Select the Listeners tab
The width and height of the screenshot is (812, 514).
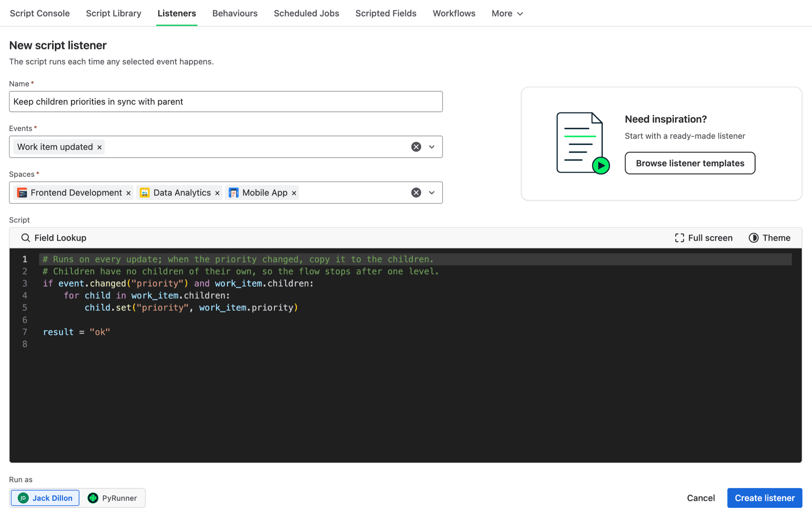click(x=177, y=13)
